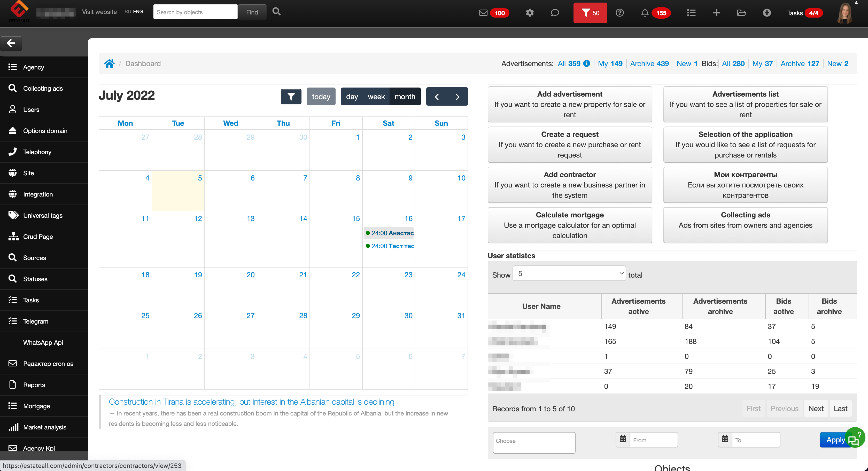The image size is (868, 471).
Task: Go to next month with right chevron
Action: point(457,97)
